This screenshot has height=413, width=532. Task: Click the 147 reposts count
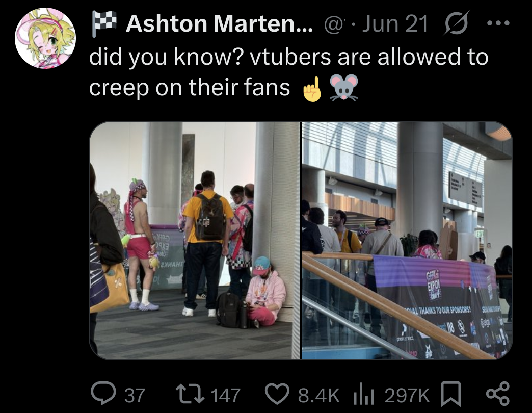coord(226,395)
